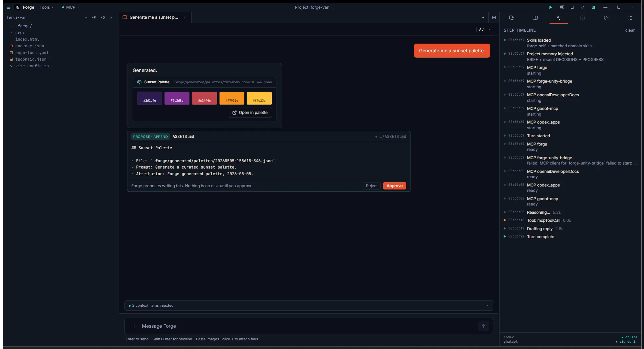The height and width of the screenshot is (349, 644).
Task: Open pnpm-lock.yaml in the file tree
Action: (x=32, y=53)
